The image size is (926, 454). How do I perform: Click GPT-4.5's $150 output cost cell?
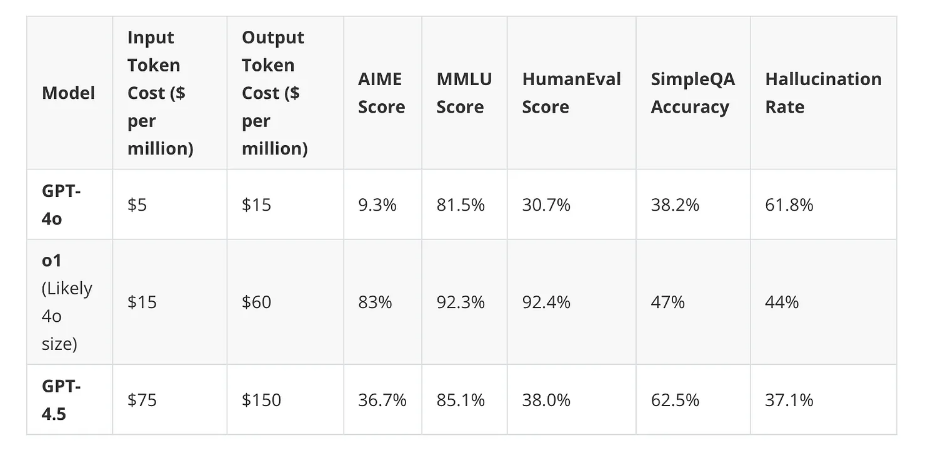coord(261,400)
